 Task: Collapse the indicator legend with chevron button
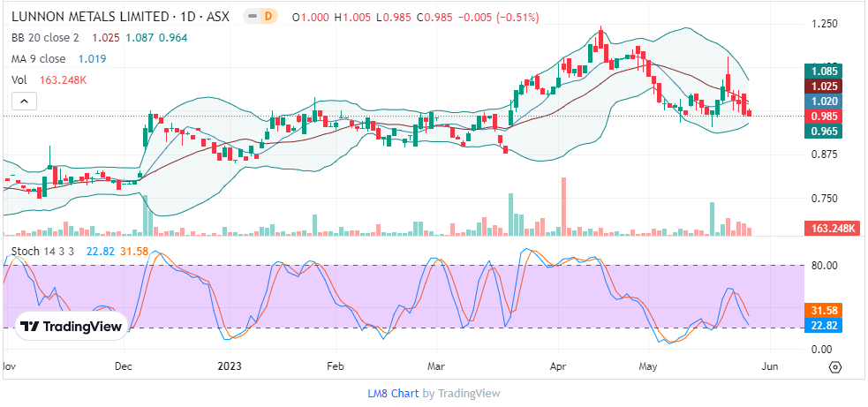pyautogui.click(x=24, y=102)
